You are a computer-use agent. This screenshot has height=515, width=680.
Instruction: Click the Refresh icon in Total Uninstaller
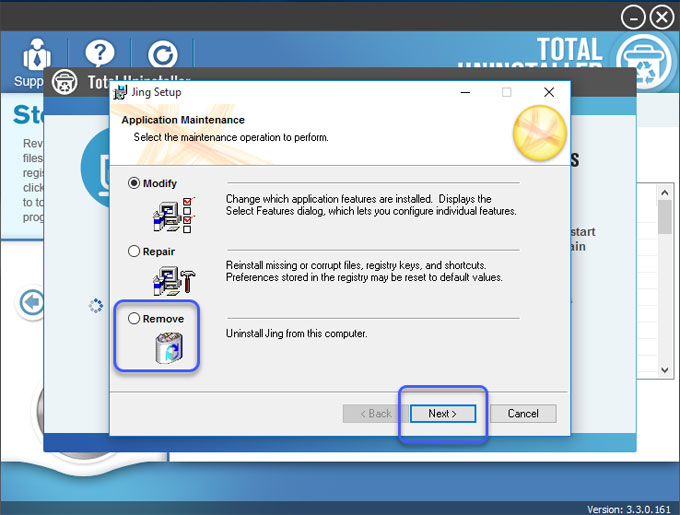(x=163, y=55)
